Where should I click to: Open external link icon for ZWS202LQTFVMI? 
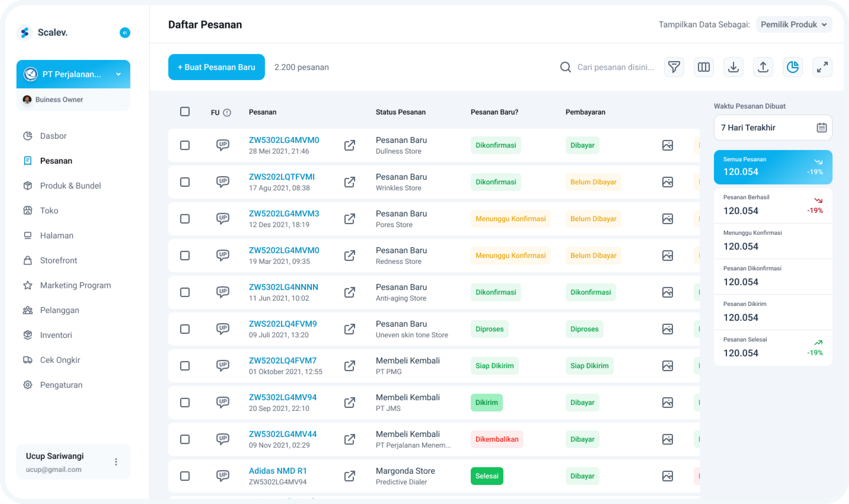[350, 182]
